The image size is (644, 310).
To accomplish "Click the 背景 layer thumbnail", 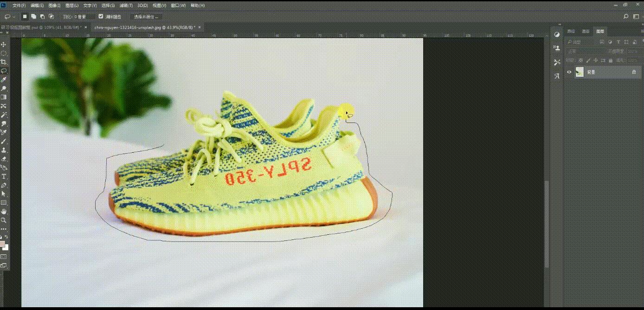I will (580, 72).
